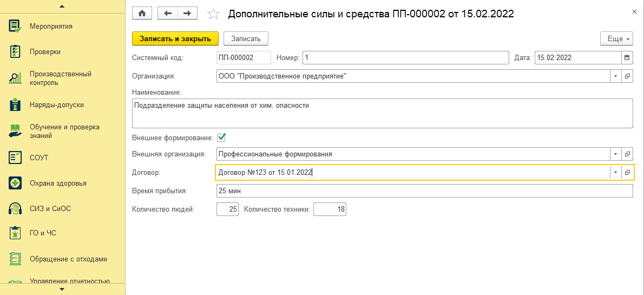644x295 pixels.
Task: Open Обучение и проверка знаний icon
Action: point(15,130)
